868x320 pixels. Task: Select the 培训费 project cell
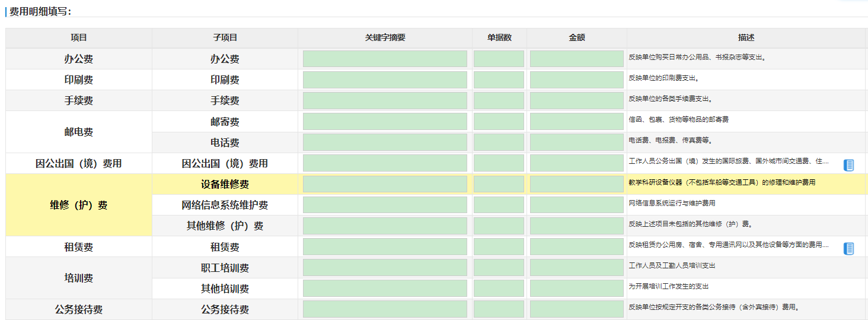79,278
